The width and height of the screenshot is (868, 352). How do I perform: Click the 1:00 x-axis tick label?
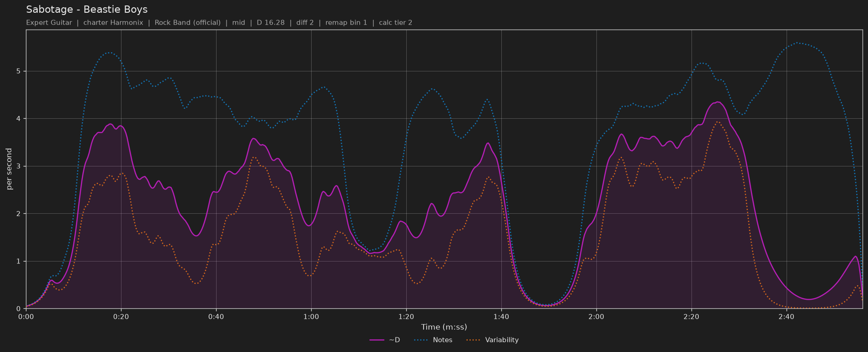(311, 317)
